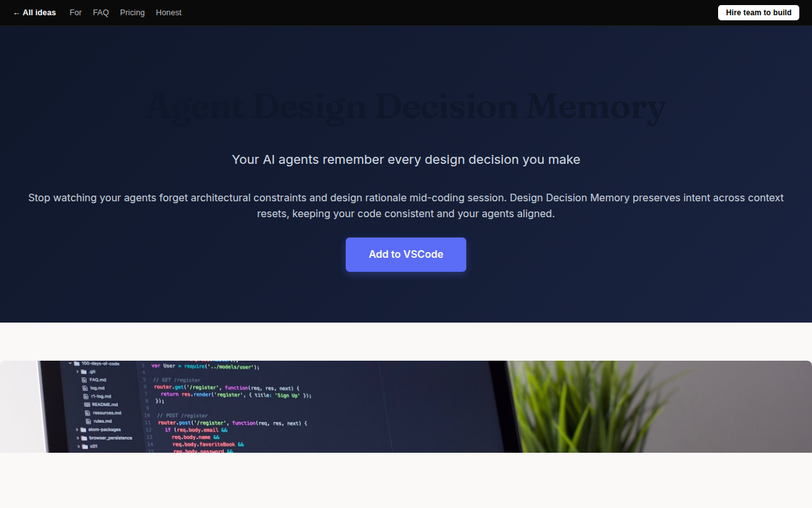Click the code editor laptop photo
812x508 pixels.
pyautogui.click(x=406, y=406)
